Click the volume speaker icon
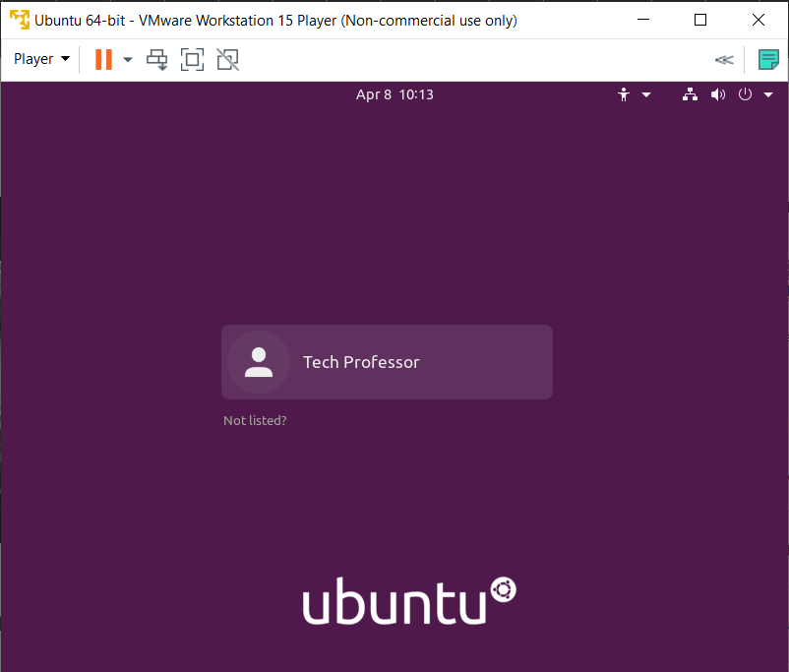Image resolution: width=789 pixels, height=672 pixels. point(718,94)
